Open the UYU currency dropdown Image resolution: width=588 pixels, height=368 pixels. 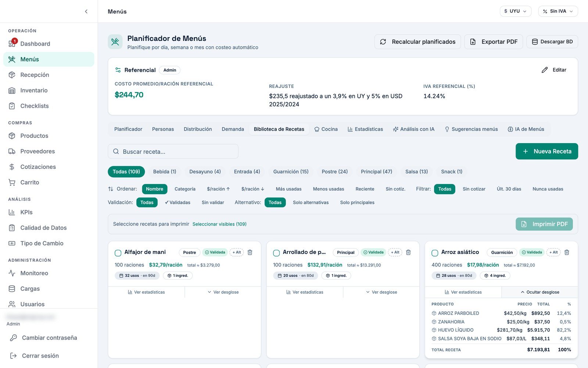click(x=515, y=11)
